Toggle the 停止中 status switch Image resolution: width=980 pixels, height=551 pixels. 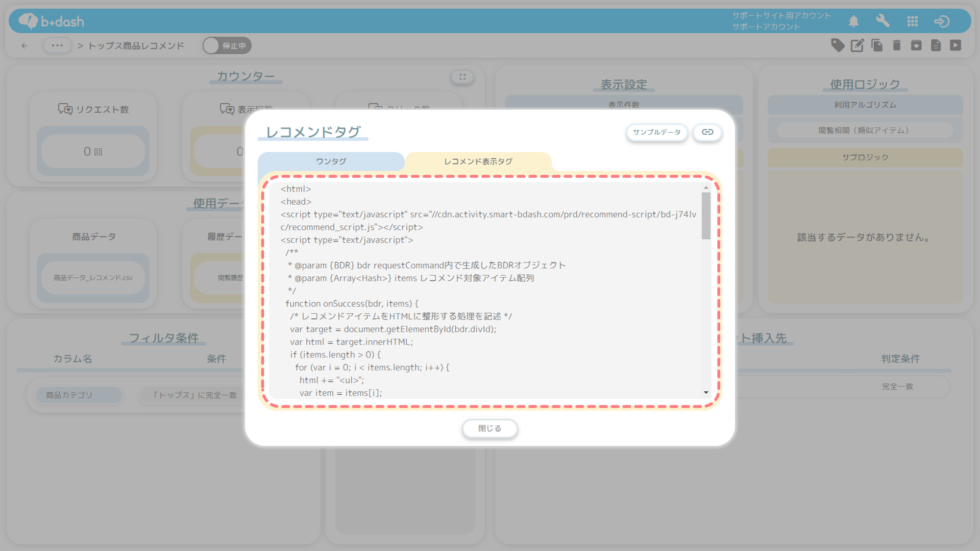pyautogui.click(x=227, y=46)
